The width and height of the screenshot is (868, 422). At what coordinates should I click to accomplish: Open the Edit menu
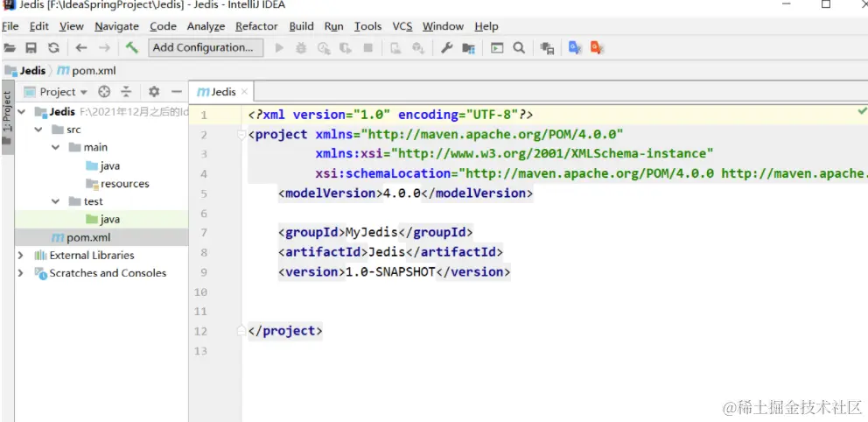point(39,26)
